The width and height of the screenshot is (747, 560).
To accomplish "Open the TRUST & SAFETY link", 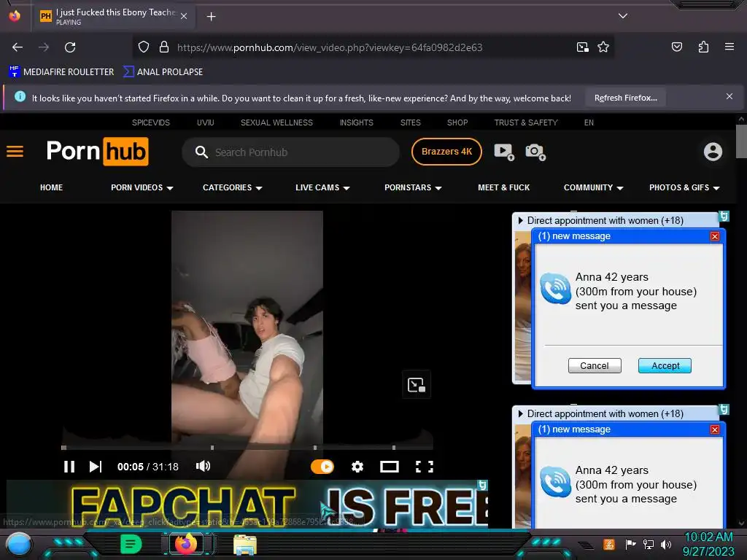I will (x=526, y=122).
